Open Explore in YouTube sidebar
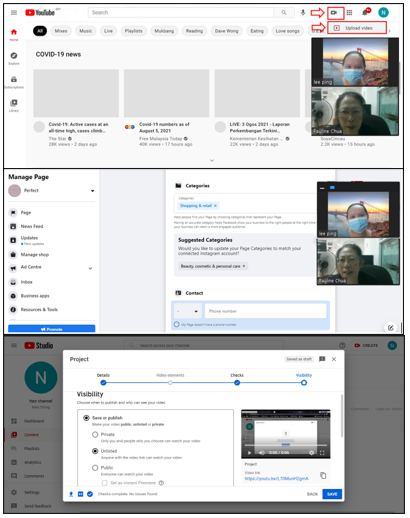410x518 pixels. pyautogui.click(x=14, y=58)
